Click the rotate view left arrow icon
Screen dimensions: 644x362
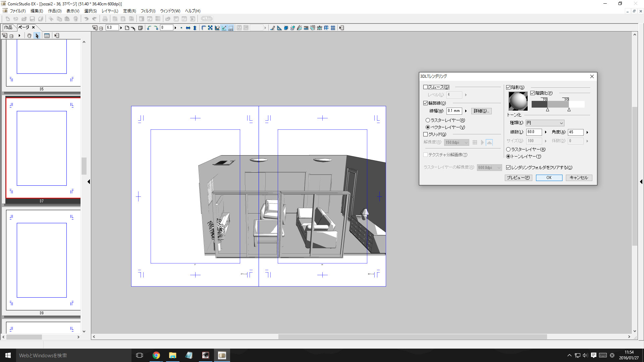(149, 28)
